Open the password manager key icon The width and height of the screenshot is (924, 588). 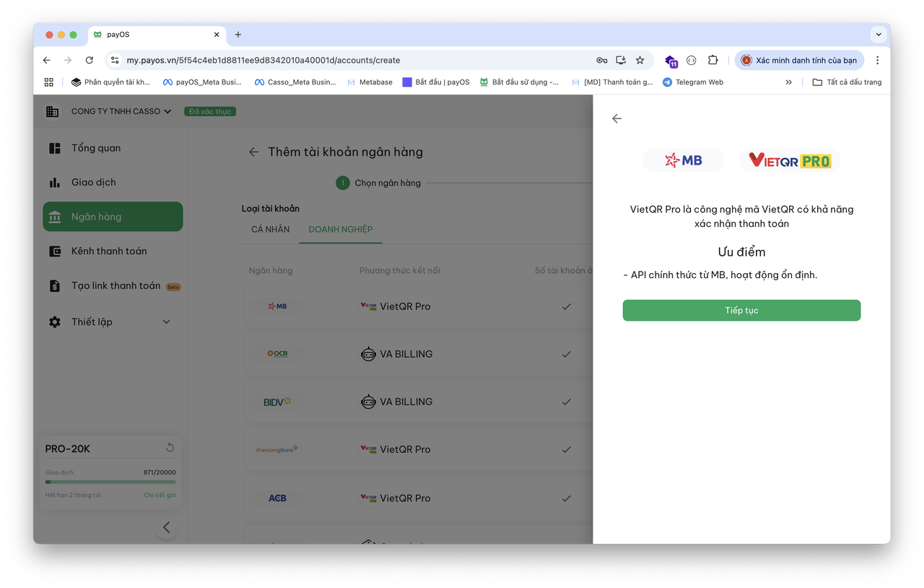pos(601,61)
